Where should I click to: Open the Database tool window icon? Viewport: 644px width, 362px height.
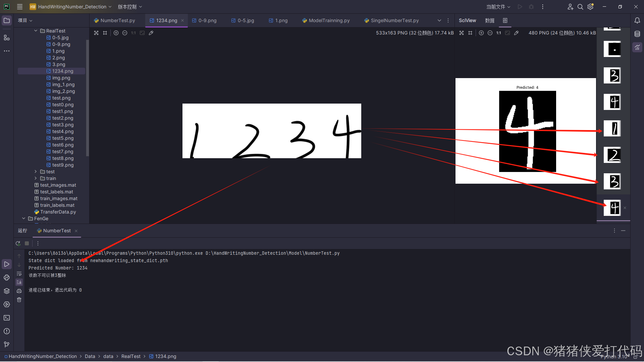tap(637, 34)
